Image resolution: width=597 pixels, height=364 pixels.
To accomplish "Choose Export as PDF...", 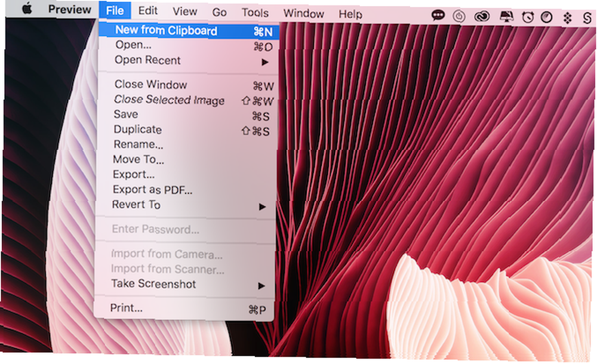I will [x=184, y=190].
